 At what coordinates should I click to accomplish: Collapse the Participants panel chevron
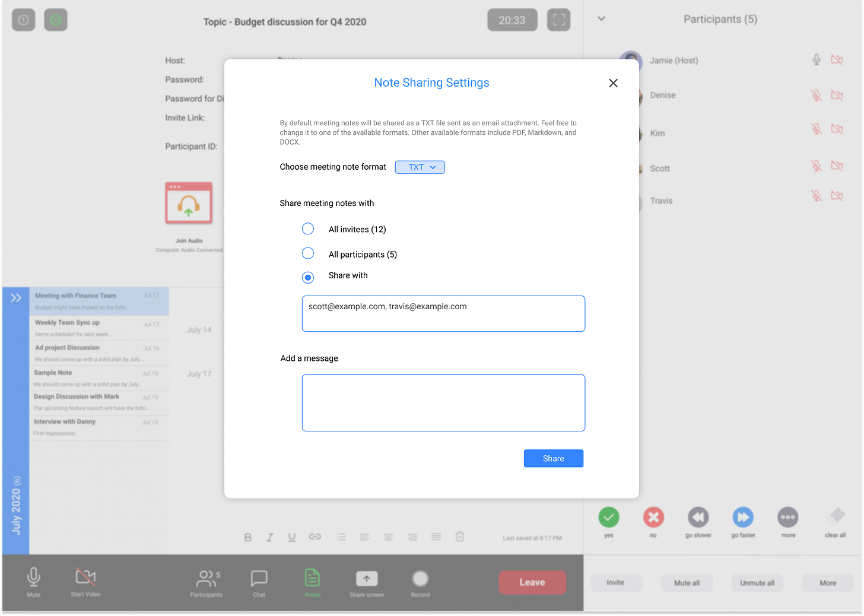coord(601,18)
